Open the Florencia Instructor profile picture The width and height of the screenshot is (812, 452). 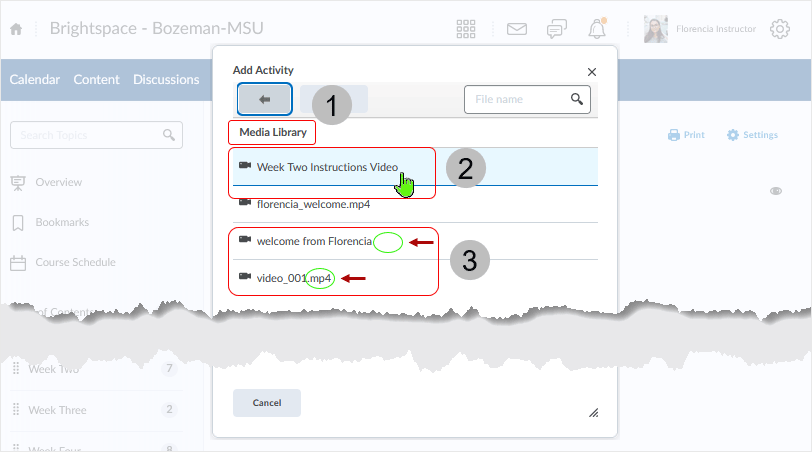[x=656, y=29]
